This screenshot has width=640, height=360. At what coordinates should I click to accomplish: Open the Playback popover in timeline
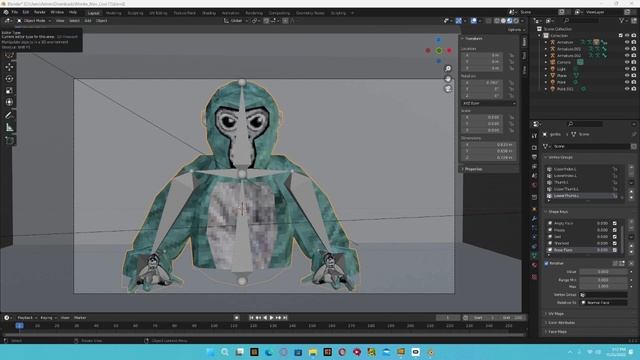pyautogui.click(x=27, y=318)
